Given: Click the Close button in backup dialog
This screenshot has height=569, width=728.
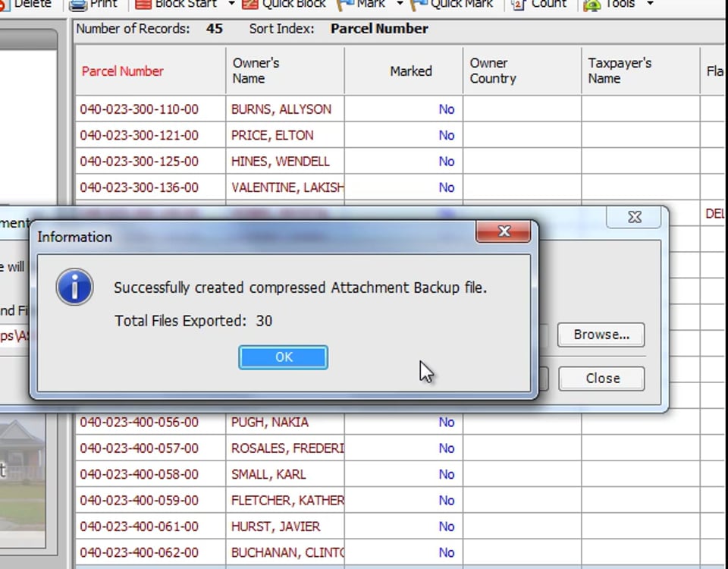Looking at the screenshot, I should point(601,378).
